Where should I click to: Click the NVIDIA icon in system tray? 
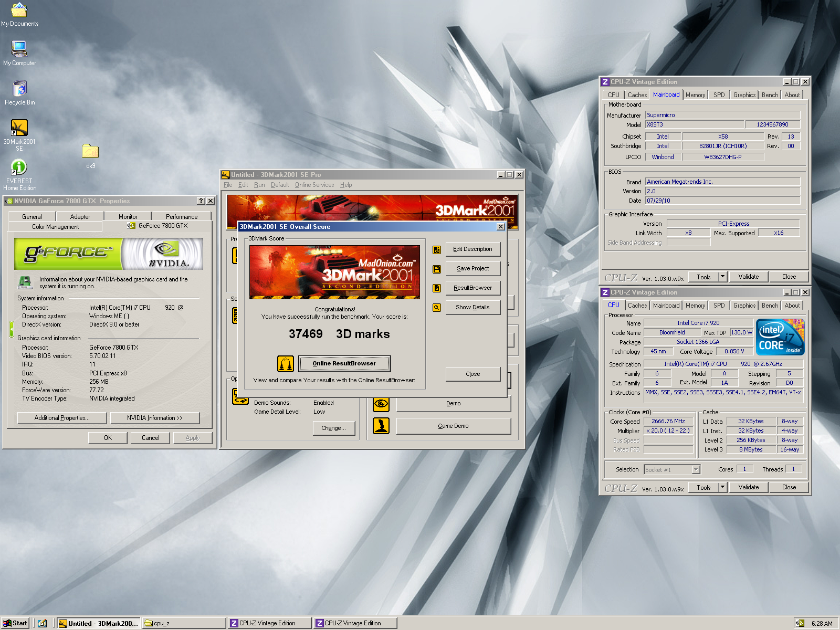pos(800,623)
